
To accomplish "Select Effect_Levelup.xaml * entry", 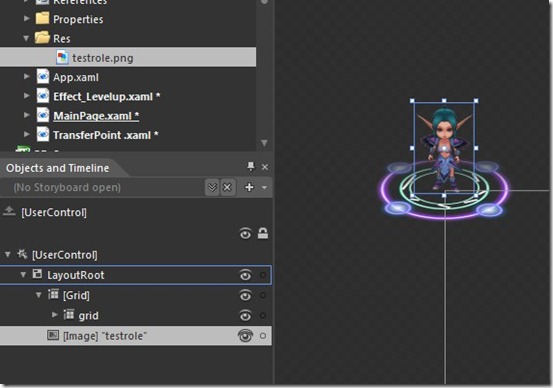I will point(107,96).
